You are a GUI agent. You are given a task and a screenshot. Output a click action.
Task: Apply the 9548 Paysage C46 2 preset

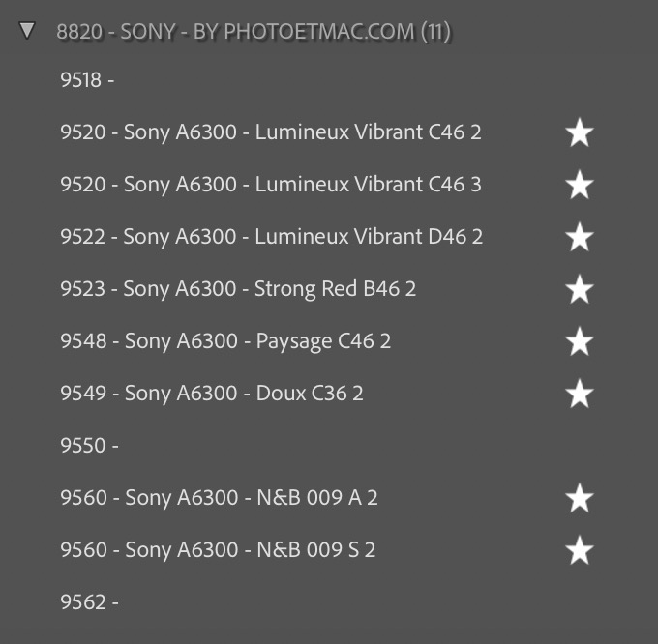225,341
